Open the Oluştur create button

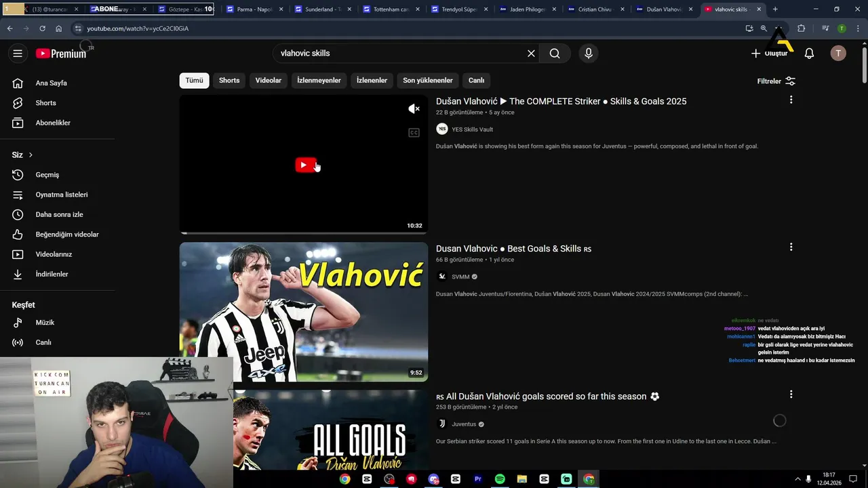(x=770, y=54)
